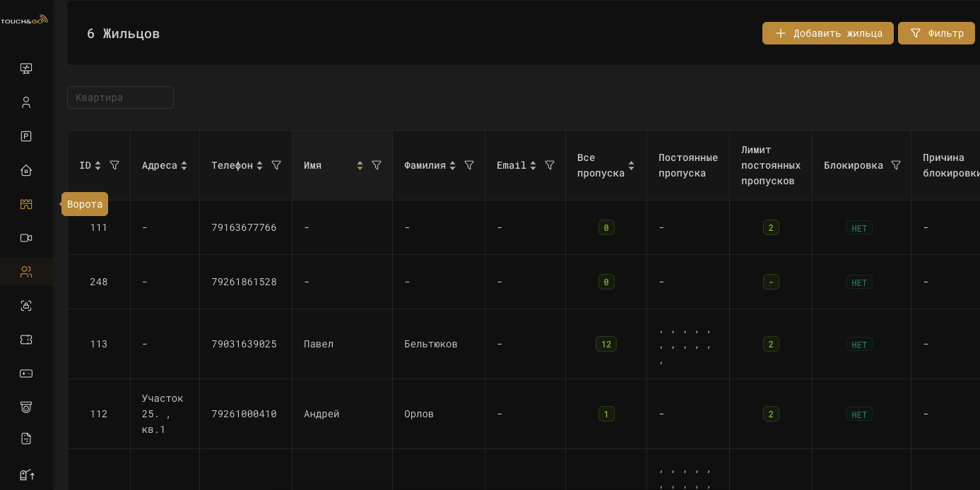Open the filter for Email column
980x490 pixels.
coord(550,165)
